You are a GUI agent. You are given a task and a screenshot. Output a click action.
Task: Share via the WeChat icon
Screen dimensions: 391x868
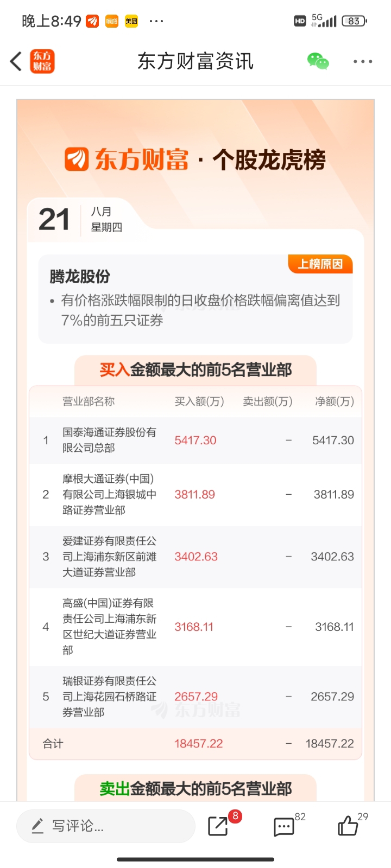318,61
